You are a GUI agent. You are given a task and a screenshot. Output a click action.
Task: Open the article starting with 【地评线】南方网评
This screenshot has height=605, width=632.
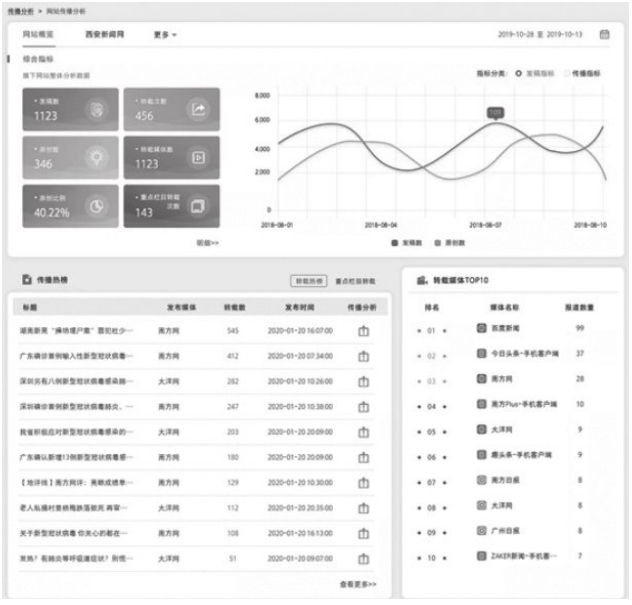76,482
